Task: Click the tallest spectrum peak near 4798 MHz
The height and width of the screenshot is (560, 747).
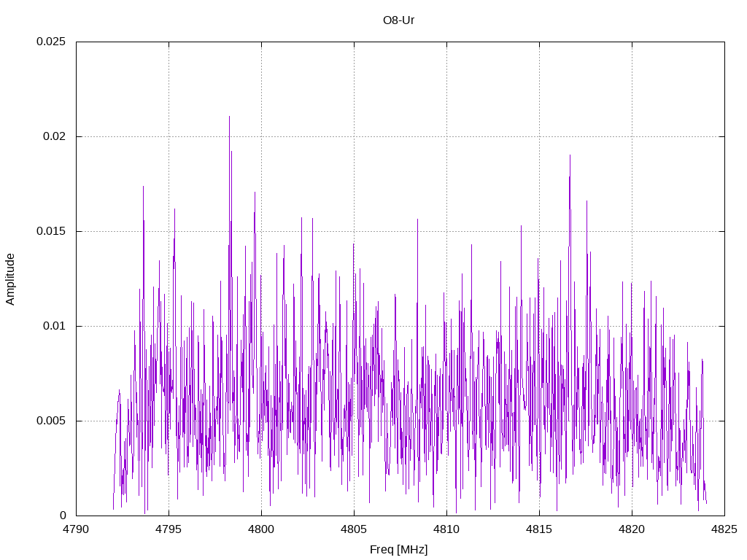Action: pyautogui.click(x=229, y=117)
